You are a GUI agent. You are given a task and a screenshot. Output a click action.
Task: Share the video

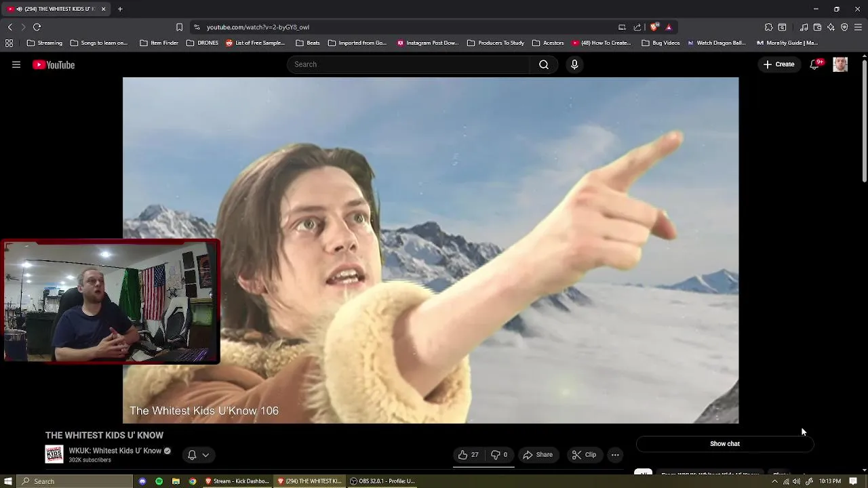click(538, 455)
